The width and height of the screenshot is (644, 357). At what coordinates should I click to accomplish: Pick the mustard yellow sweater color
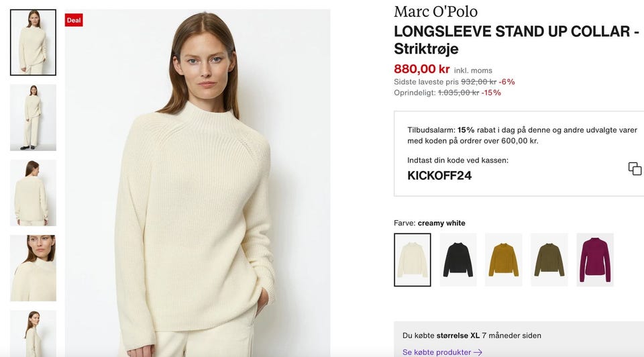[x=503, y=260]
